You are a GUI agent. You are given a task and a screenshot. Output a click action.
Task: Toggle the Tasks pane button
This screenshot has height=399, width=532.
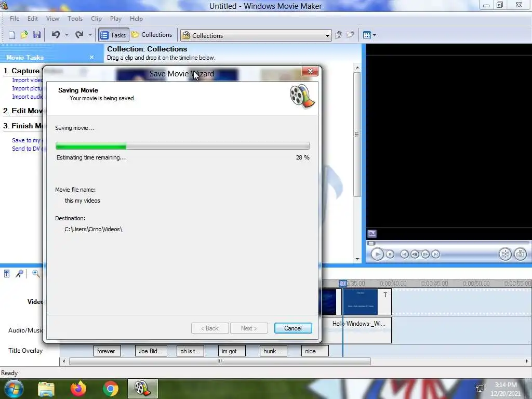pyautogui.click(x=114, y=35)
